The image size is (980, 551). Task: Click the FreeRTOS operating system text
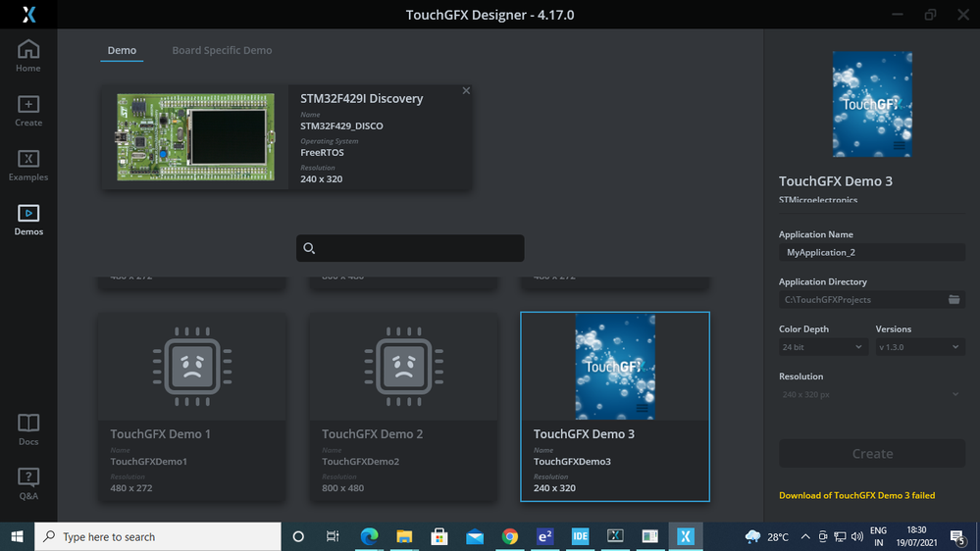pos(322,152)
